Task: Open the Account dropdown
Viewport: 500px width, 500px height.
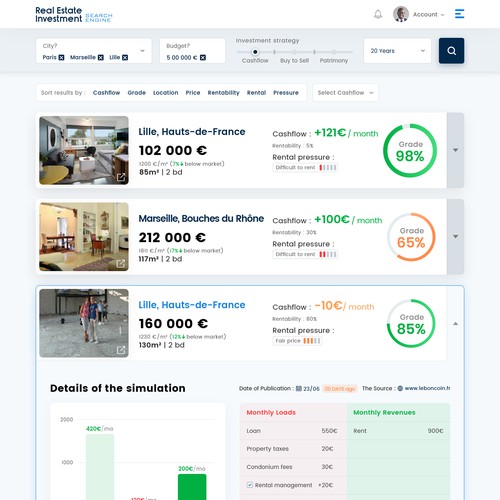Action: click(428, 15)
